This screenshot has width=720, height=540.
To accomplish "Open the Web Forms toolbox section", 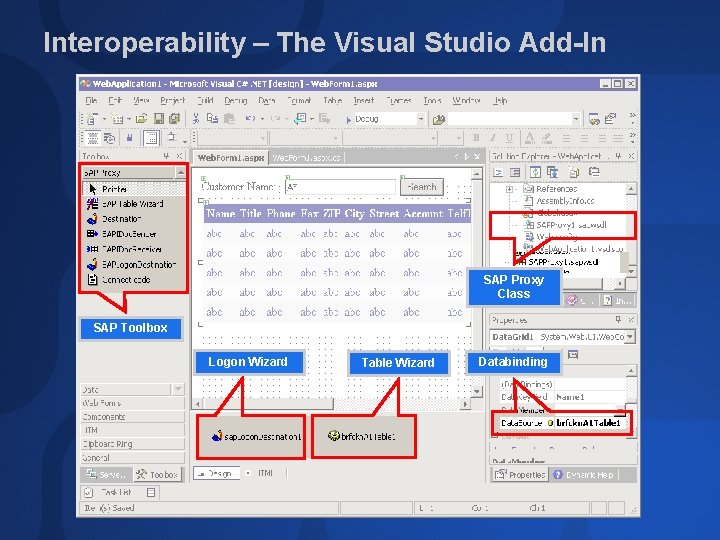I will 132,403.
